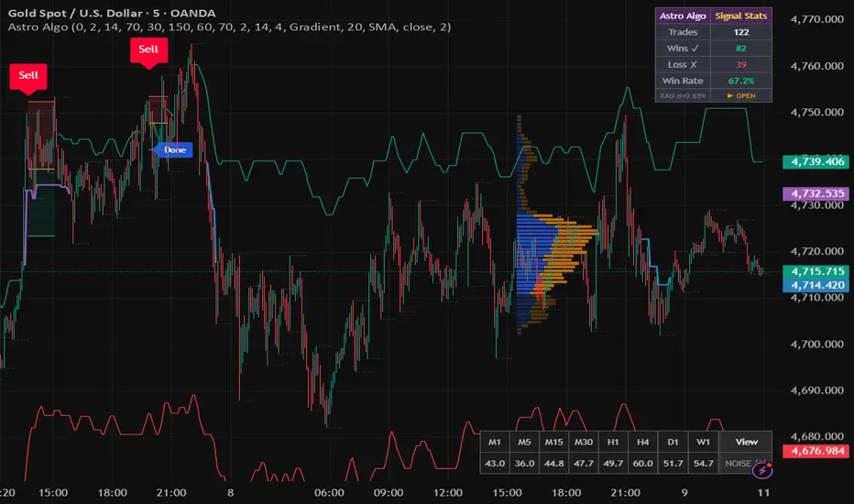Image resolution: width=854 pixels, height=504 pixels.
Task: Click the 49.7 value under H1
Action: coord(613,463)
